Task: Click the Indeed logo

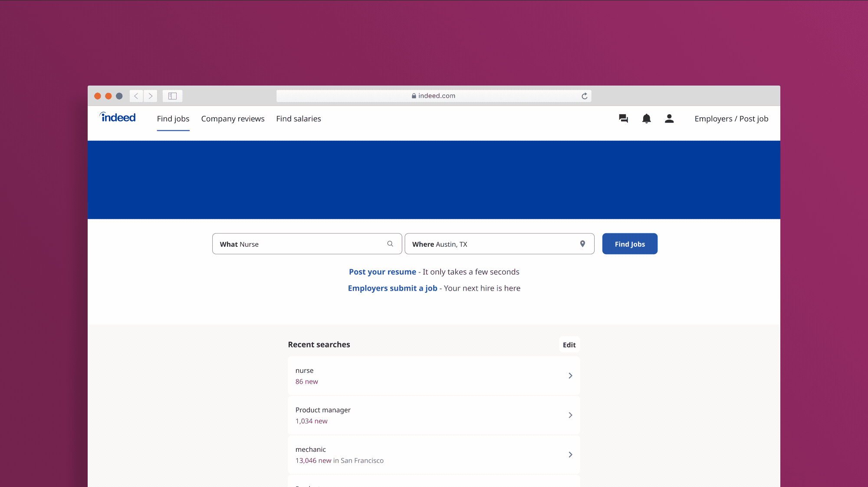Action: tap(118, 117)
